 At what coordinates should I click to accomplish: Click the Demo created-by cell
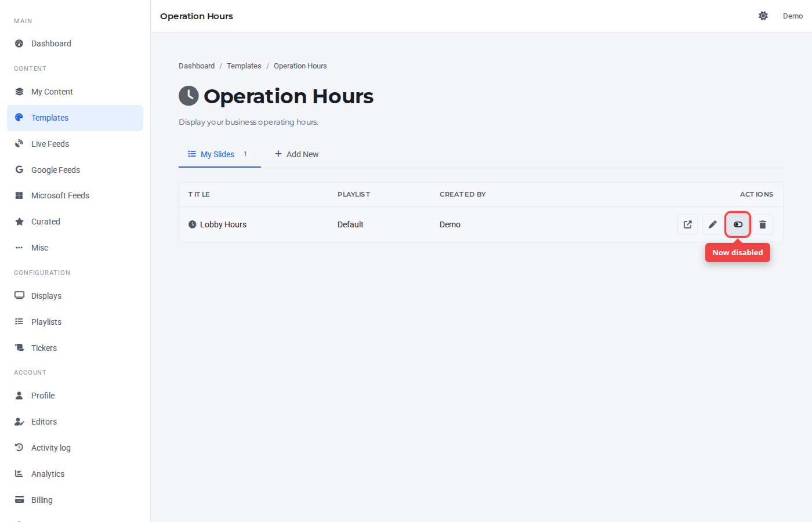tap(450, 224)
